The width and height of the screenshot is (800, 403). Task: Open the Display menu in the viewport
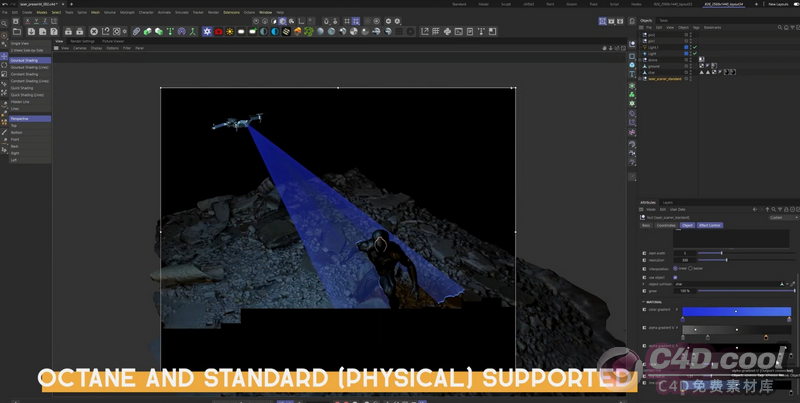tap(96, 48)
